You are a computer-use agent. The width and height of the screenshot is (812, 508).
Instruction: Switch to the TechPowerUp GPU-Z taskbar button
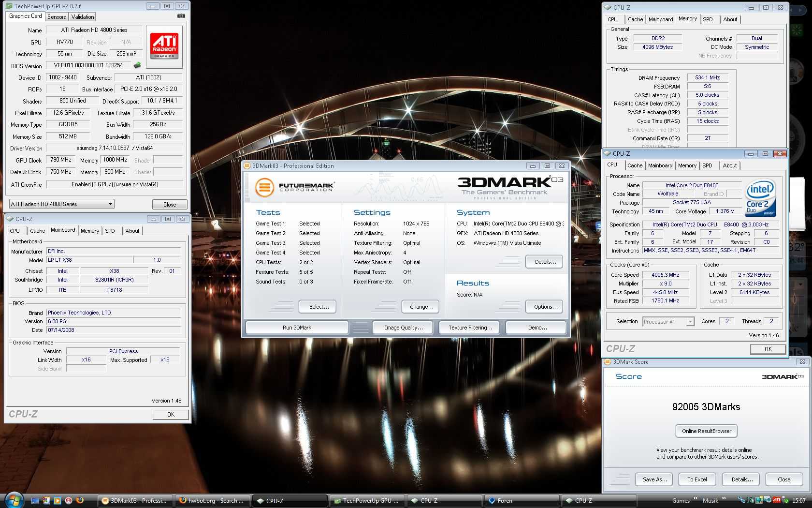[367, 501]
